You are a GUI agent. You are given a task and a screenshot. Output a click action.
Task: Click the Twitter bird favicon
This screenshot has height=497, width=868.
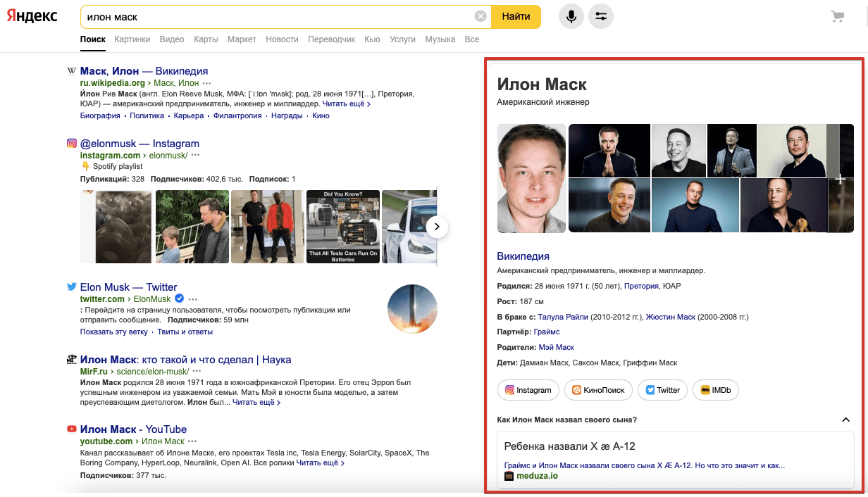click(71, 287)
